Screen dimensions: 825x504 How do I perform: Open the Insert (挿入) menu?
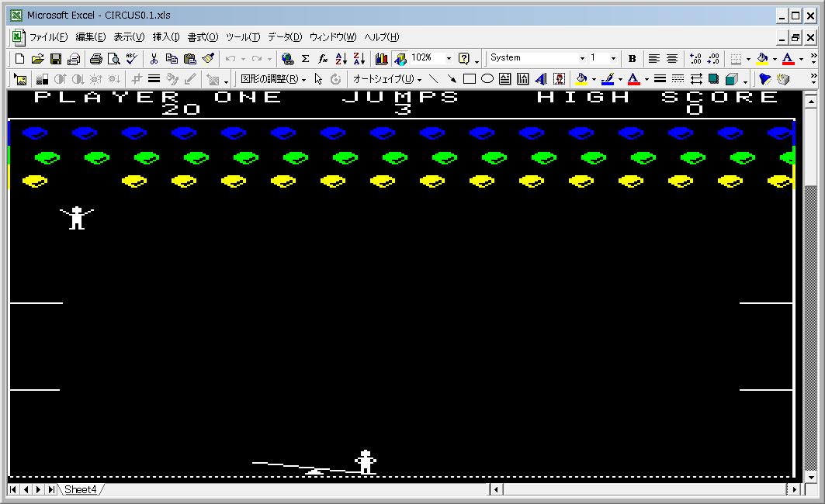coord(166,36)
